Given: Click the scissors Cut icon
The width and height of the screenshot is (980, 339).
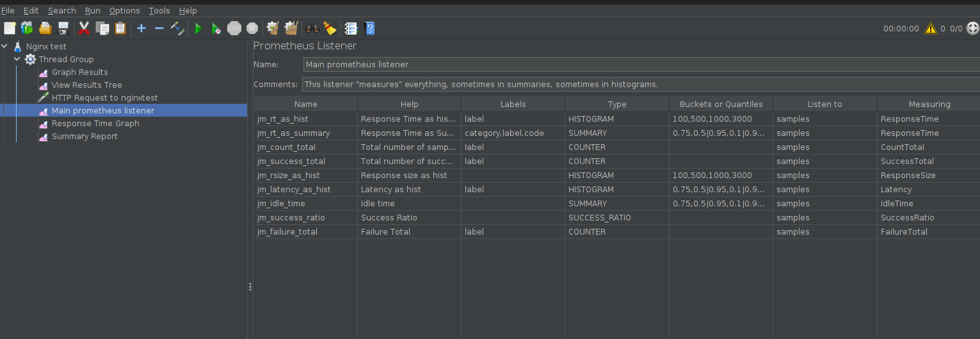Looking at the screenshot, I should coord(84,28).
